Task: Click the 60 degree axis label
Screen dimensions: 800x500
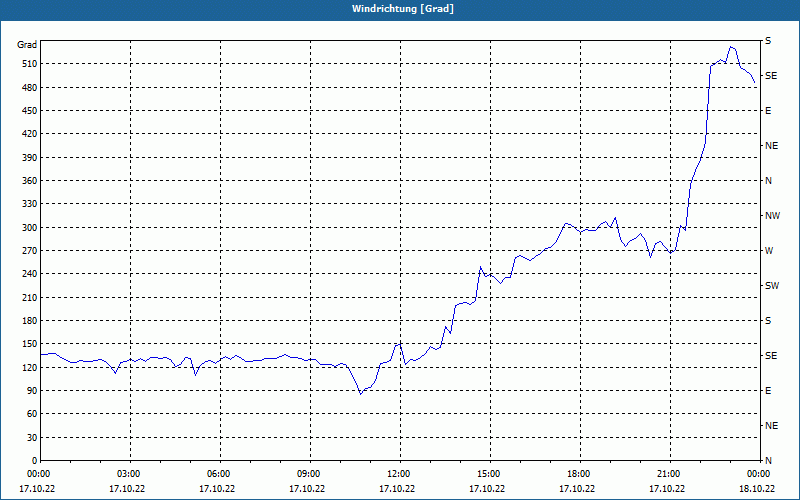Action: [x=31, y=414]
